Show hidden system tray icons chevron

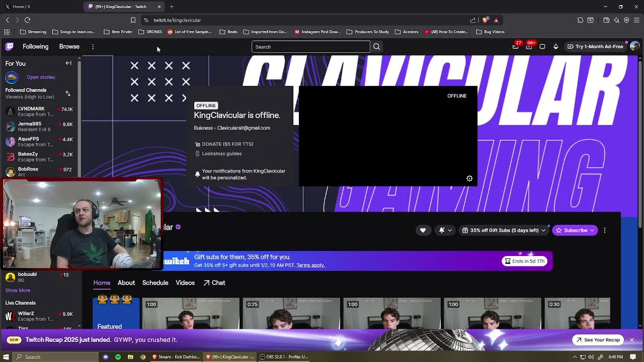(x=575, y=357)
